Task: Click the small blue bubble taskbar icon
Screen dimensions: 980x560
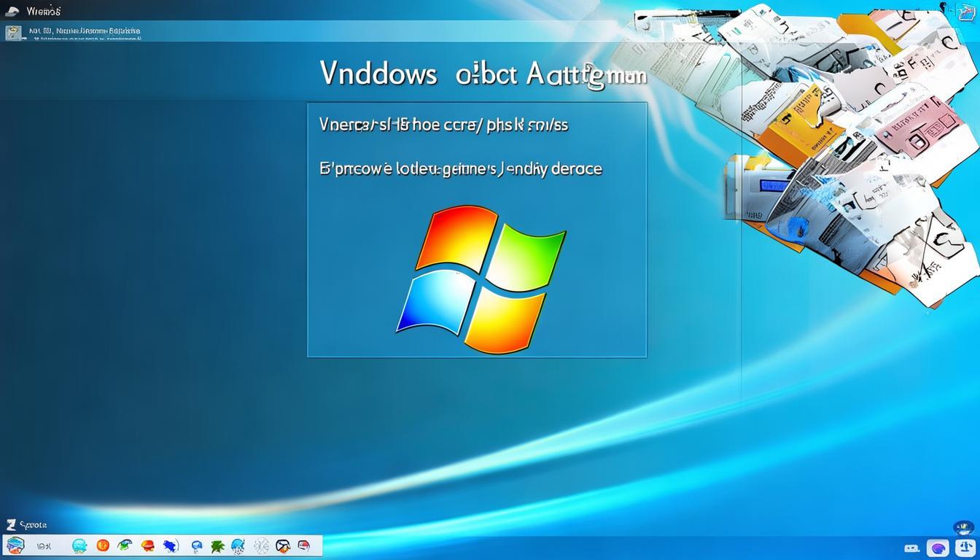Action: click(196, 545)
